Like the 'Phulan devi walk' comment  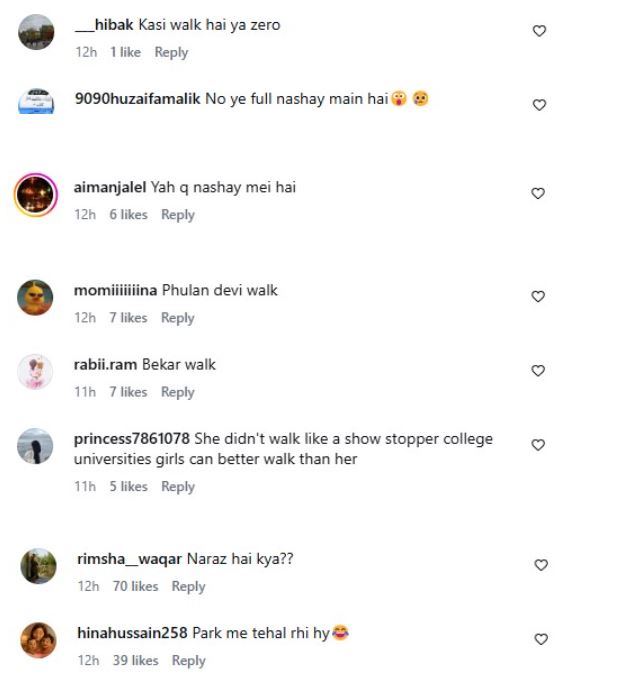[539, 297]
